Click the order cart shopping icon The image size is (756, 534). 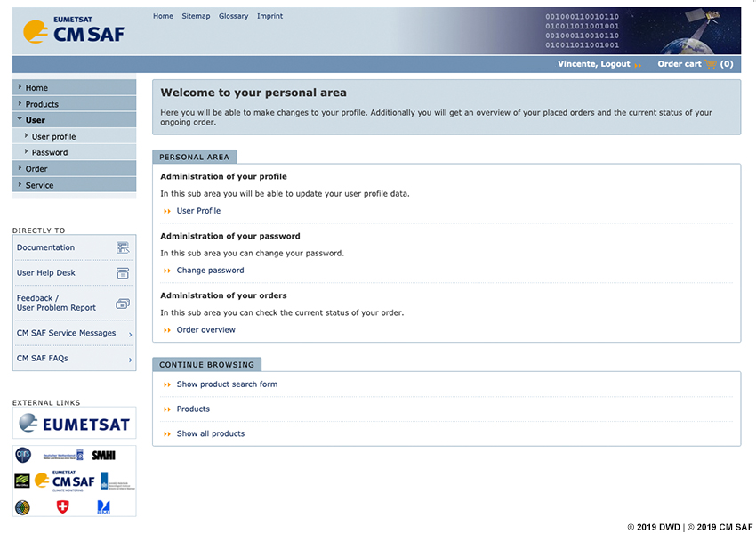tap(711, 64)
